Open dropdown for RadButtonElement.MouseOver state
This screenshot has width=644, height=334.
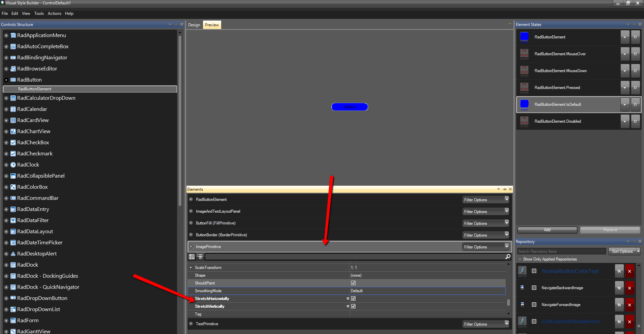click(x=625, y=54)
